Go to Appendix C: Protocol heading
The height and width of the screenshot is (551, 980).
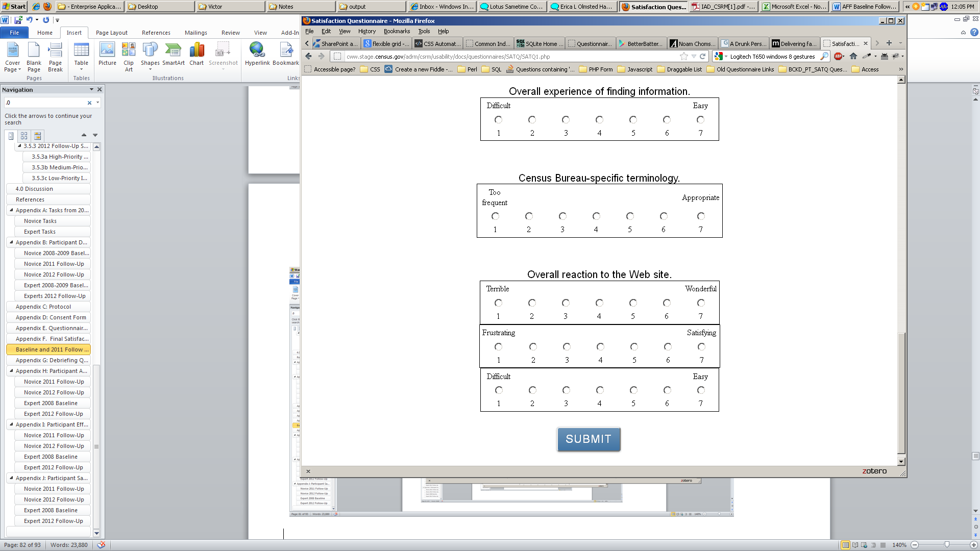pos(43,307)
